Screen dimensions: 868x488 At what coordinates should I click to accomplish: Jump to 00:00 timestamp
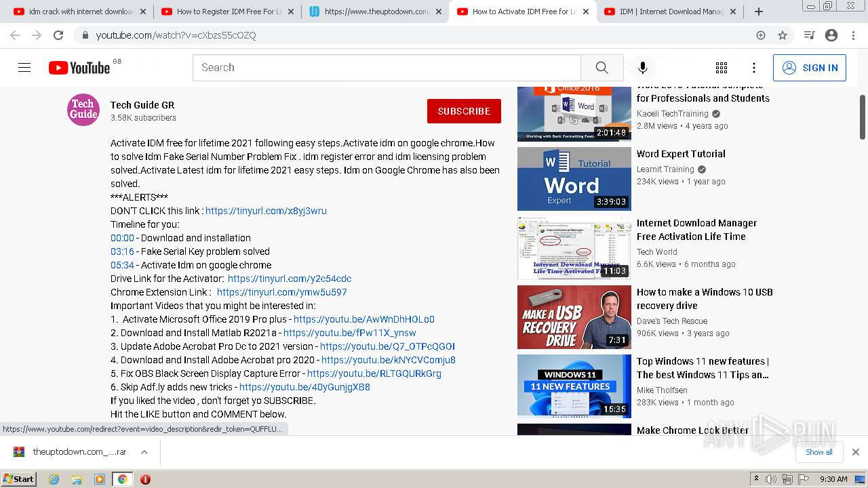122,238
